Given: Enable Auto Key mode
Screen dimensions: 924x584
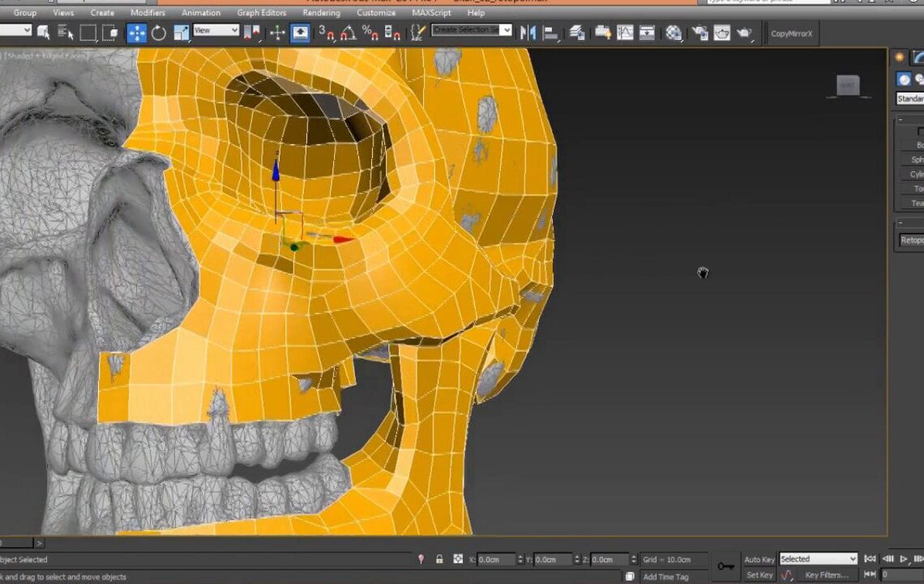Looking at the screenshot, I should point(759,559).
